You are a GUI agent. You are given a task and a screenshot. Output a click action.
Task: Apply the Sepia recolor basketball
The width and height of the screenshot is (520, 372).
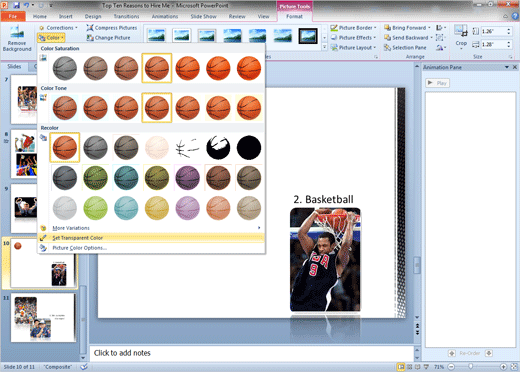tap(126, 147)
